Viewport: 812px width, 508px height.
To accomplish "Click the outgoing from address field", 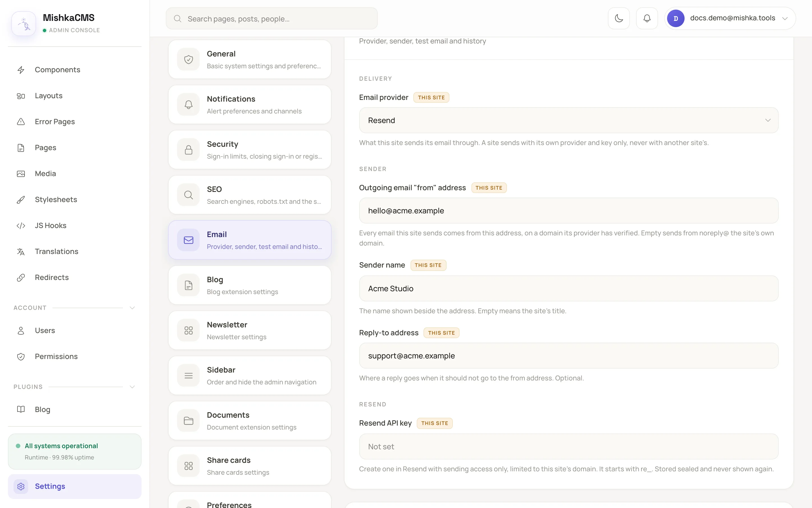I will click(x=568, y=211).
